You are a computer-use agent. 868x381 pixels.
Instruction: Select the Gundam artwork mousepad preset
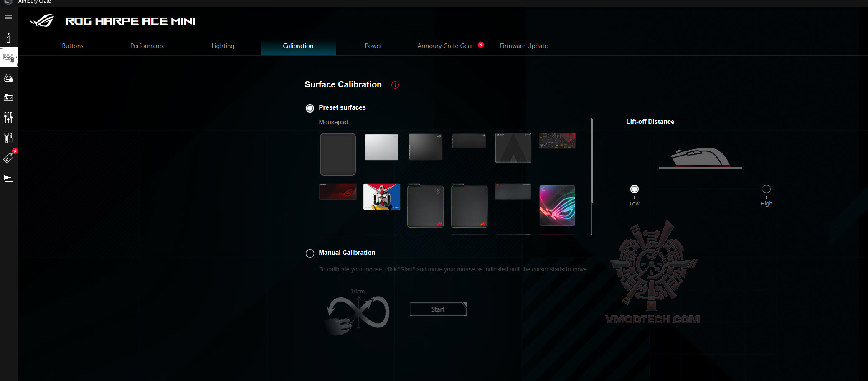(x=382, y=197)
